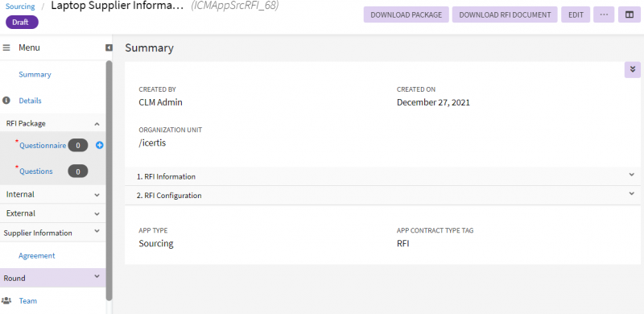Click the Download RFI Document button

point(505,14)
